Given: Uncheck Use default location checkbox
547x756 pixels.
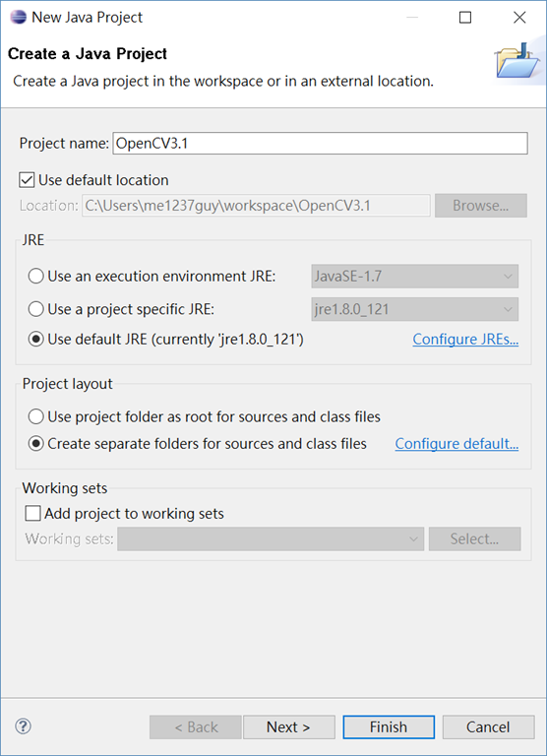Looking at the screenshot, I should [x=27, y=180].
